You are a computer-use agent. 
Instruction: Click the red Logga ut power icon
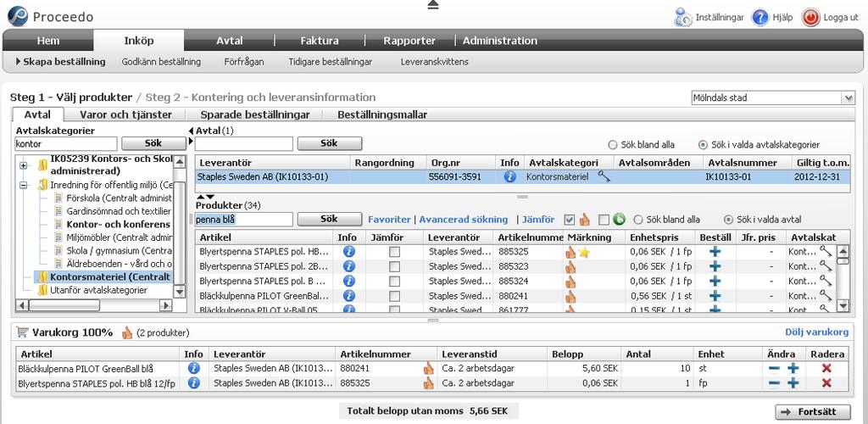tap(811, 17)
